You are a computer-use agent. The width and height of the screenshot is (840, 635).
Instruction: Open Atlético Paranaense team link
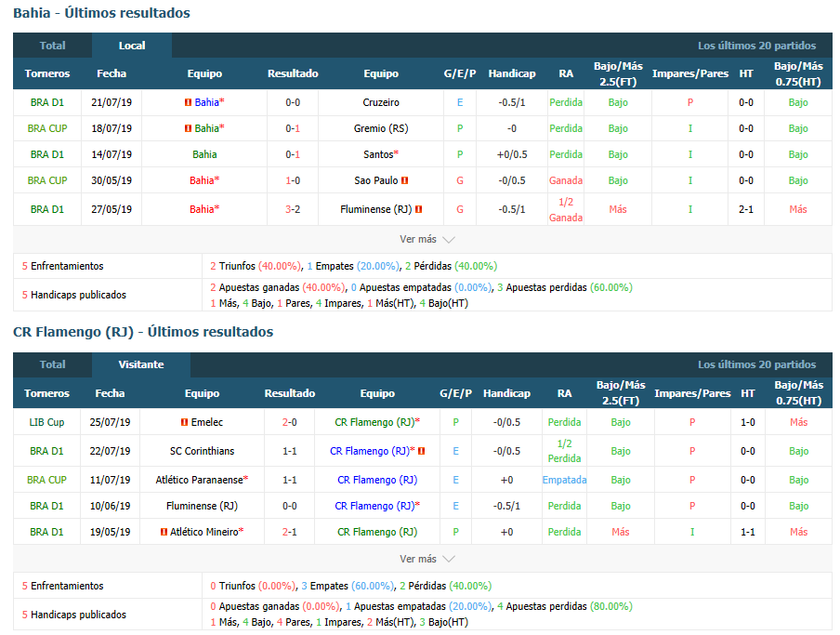pos(199,480)
